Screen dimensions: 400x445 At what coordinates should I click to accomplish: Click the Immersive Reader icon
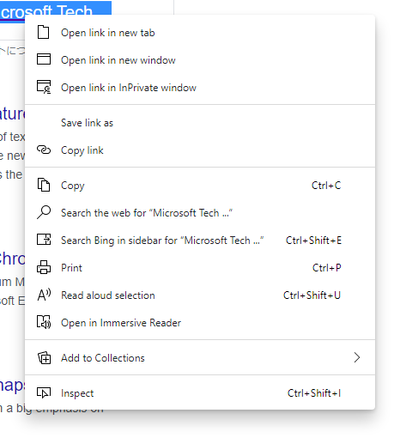(x=44, y=322)
